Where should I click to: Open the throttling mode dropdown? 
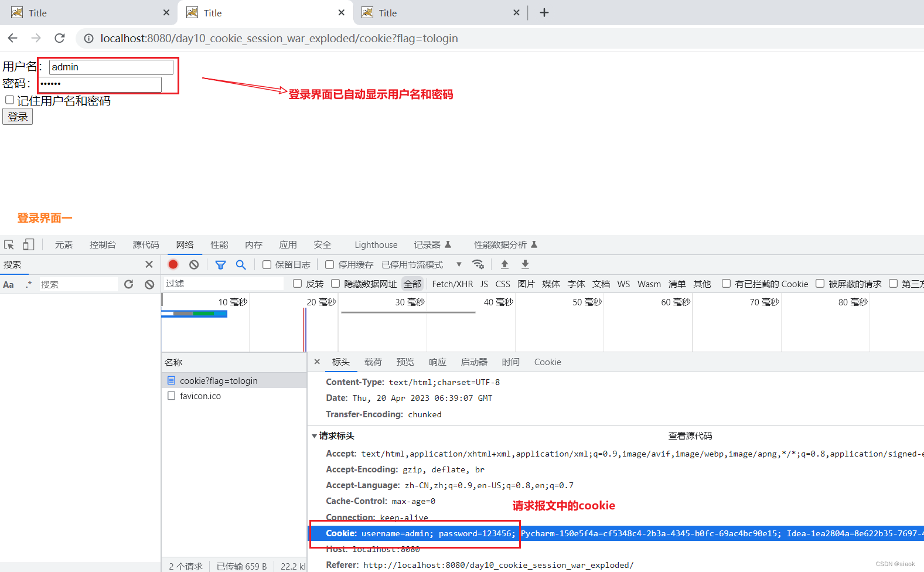(x=421, y=264)
